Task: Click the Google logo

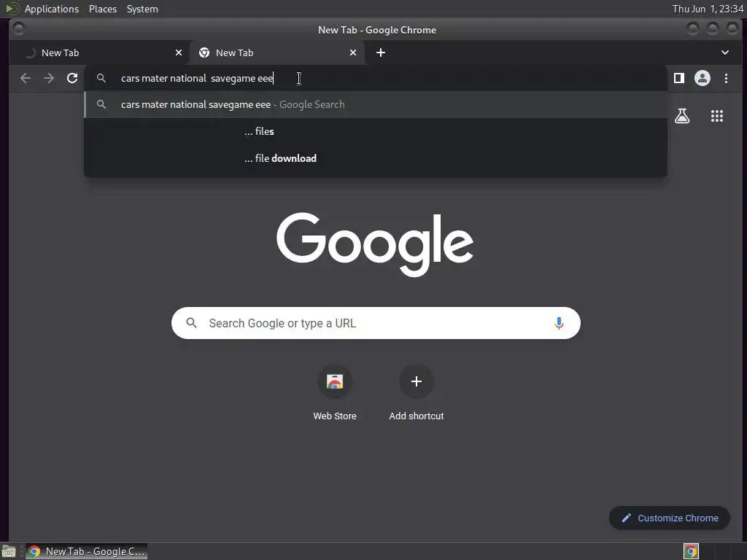Action: [x=375, y=244]
